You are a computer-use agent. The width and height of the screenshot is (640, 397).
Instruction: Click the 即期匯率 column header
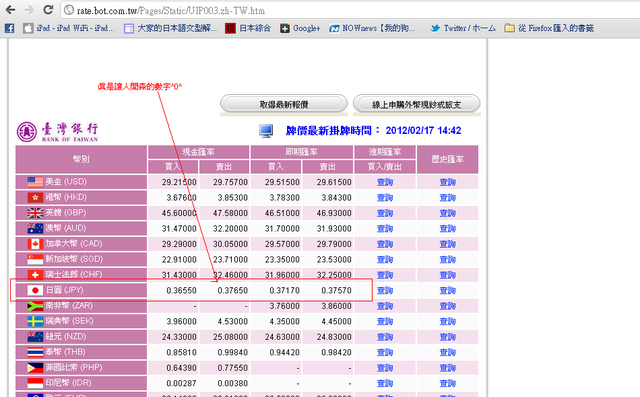click(302, 152)
